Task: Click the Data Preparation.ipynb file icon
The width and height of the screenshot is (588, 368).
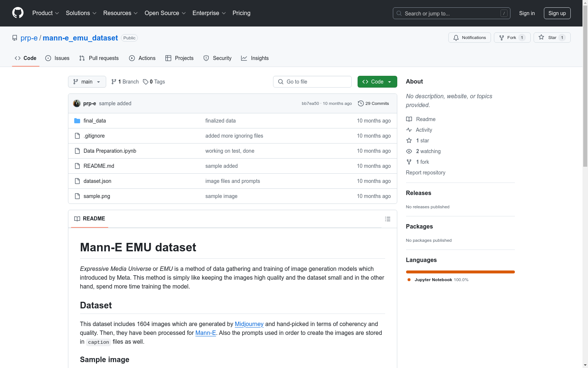Action: (x=77, y=151)
